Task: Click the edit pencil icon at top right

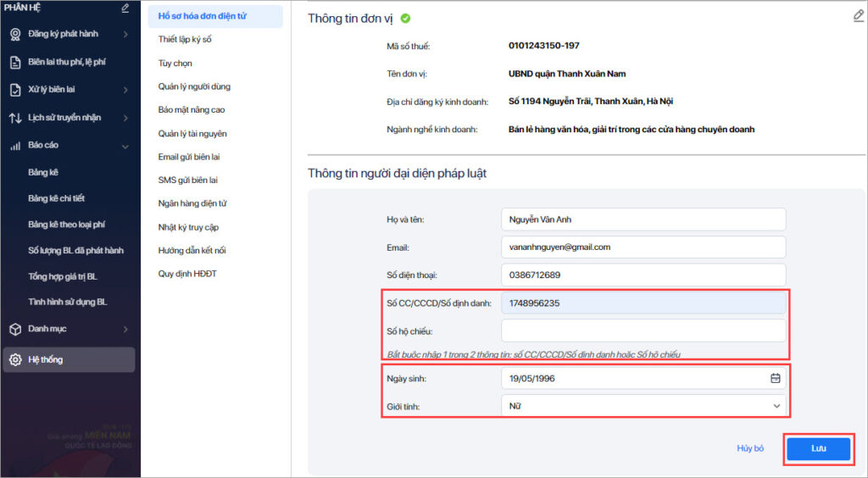Action: pyautogui.click(x=858, y=16)
